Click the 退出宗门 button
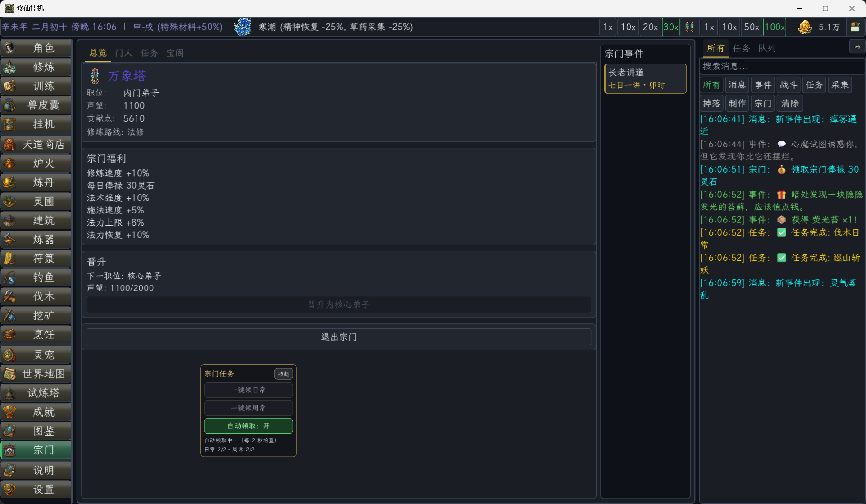 coord(339,337)
